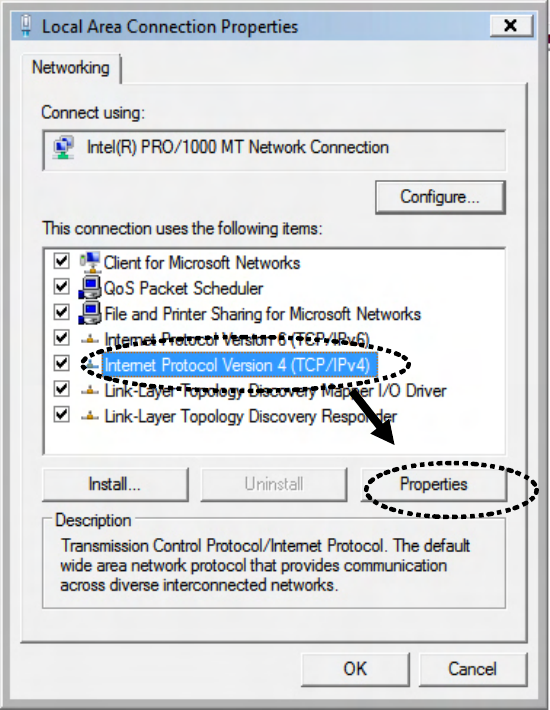The height and width of the screenshot is (710, 550).
Task: Disable Internet Protocol Version 6 checkbox
Action: 61,338
